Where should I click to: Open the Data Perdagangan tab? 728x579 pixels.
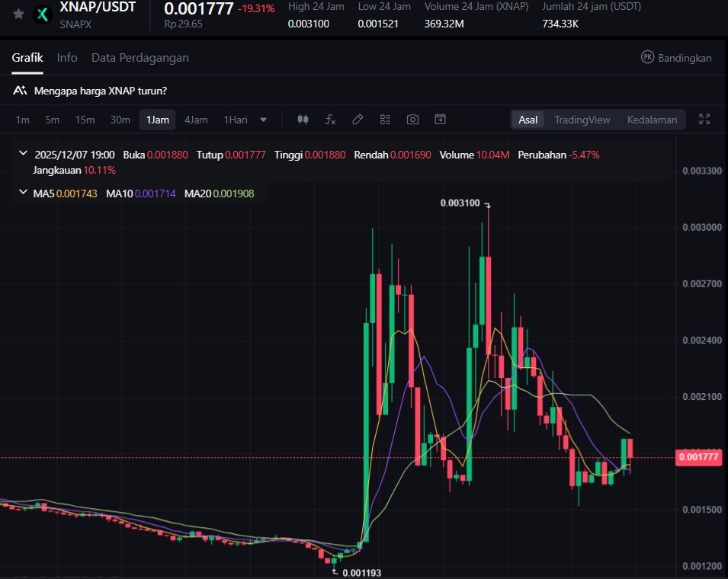pos(140,58)
